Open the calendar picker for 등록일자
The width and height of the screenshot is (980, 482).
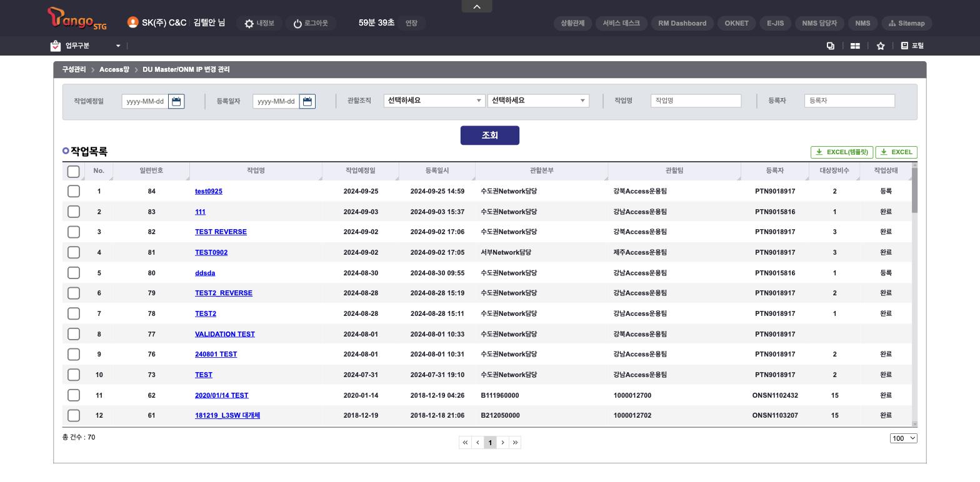coord(307,101)
